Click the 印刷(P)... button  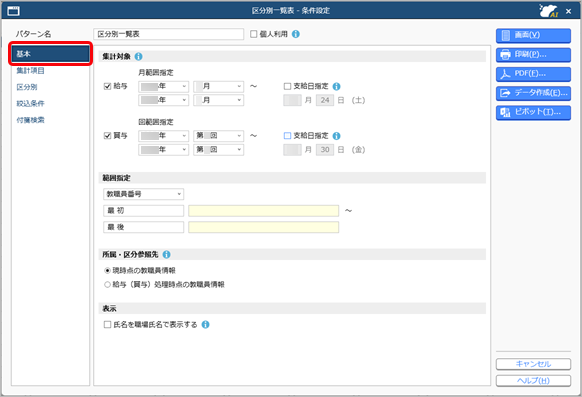coord(533,55)
